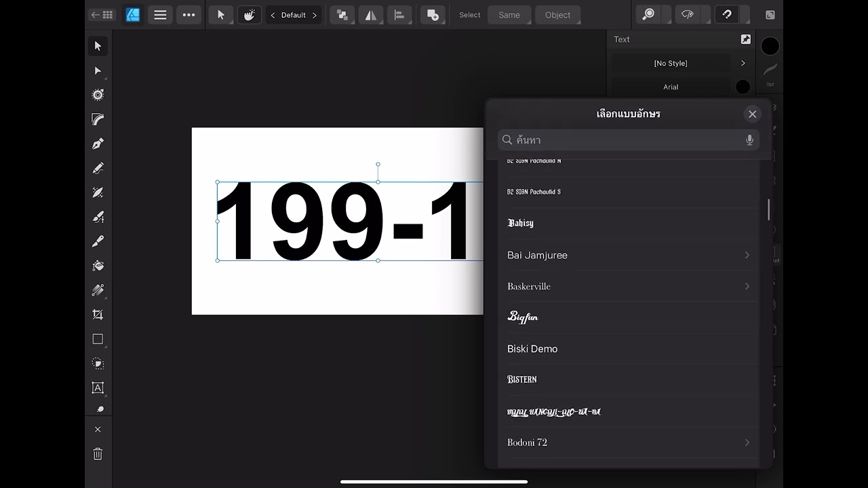The height and width of the screenshot is (488, 868).
Task: Toggle the touch gesture hand button
Action: (249, 15)
